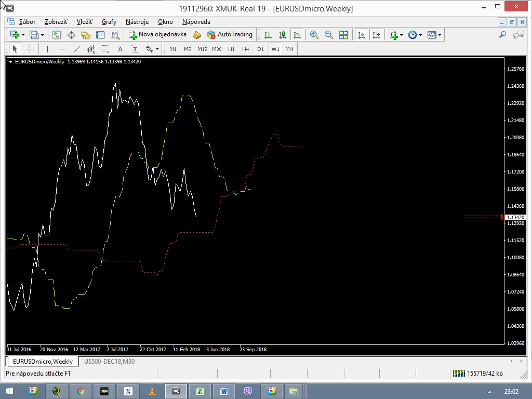Toggle the Terminal window icon
The height and width of the screenshot is (399, 532).
pos(100,35)
